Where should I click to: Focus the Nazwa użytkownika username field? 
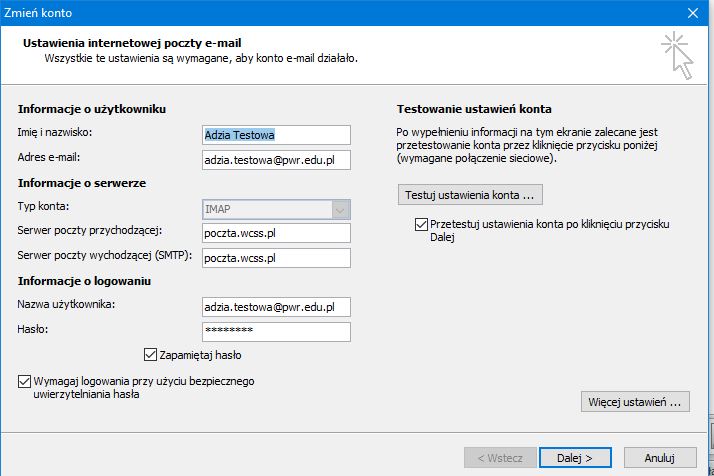click(x=275, y=307)
